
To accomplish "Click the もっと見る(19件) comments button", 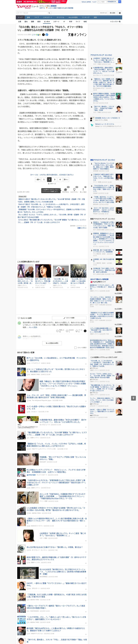I will click(52, 343).
